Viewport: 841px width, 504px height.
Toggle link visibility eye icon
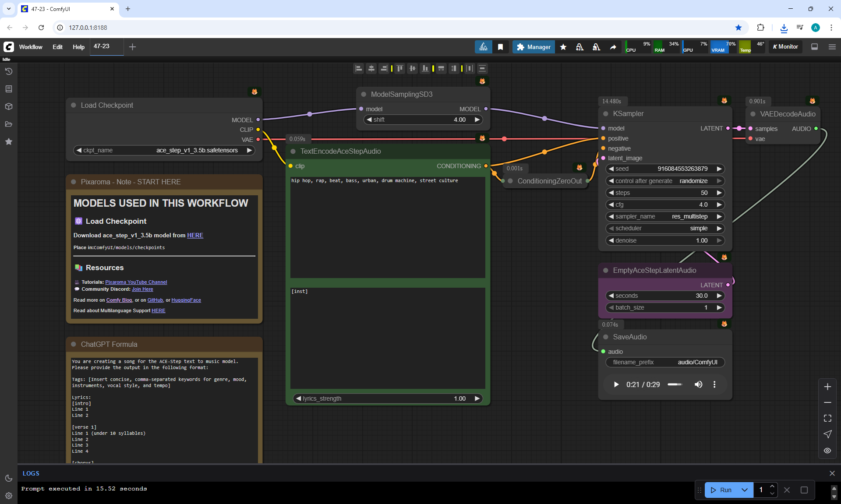pos(827,450)
